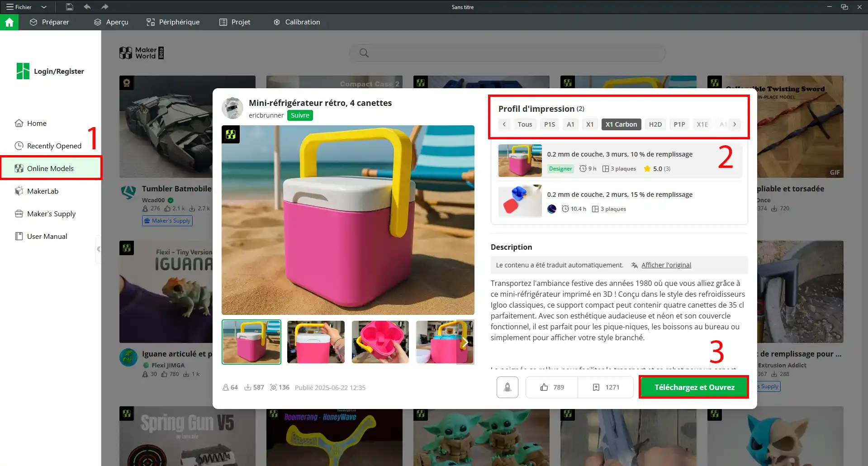Select the beach cooler thumbnail

click(251, 342)
